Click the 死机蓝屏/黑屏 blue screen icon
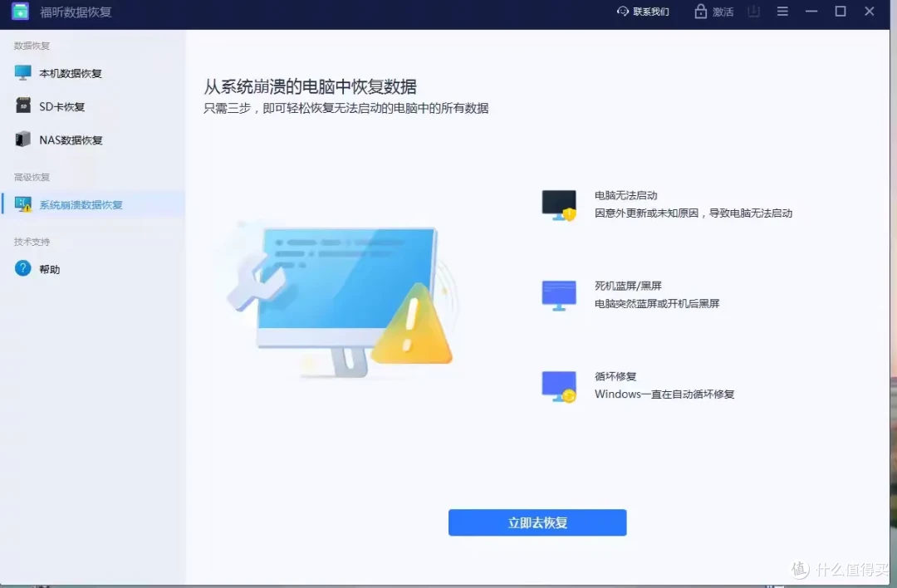The image size is (897, 588). tap(559, 296)
